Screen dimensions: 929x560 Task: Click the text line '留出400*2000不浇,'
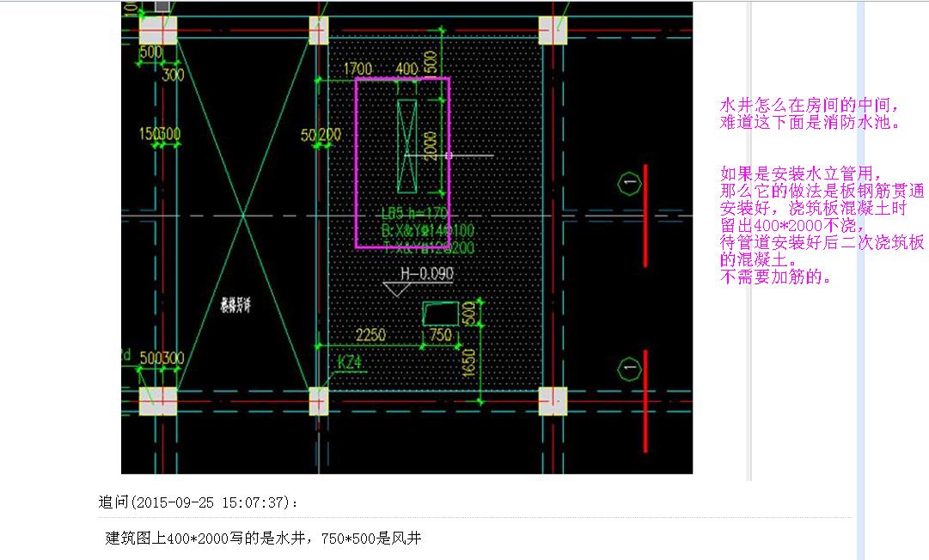792,225
